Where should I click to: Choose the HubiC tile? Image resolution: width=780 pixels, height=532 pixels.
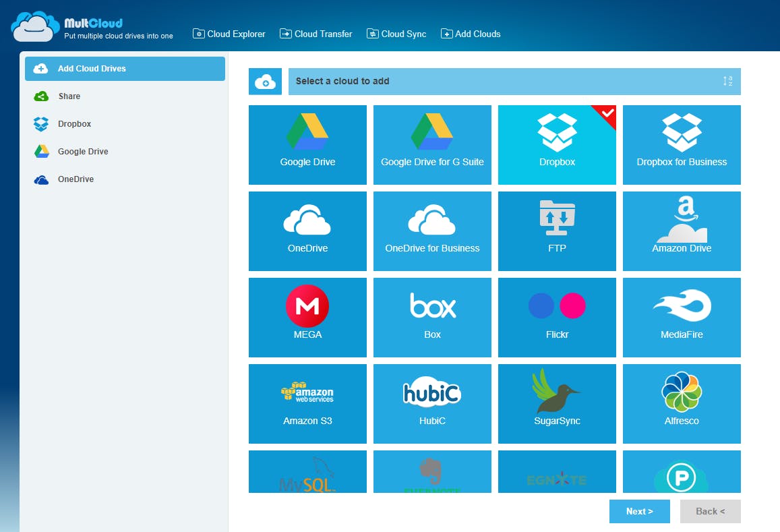pos(432,404)
